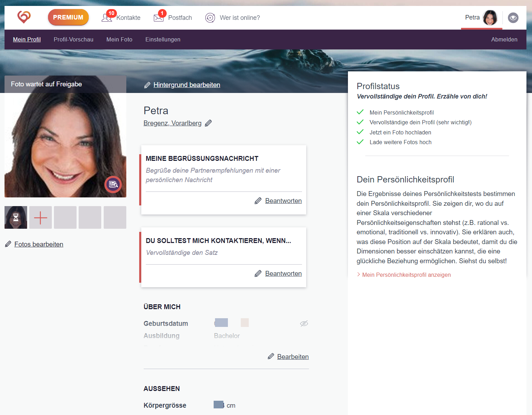Switch to Profil-Vorschau tab

[x=73, y=39]
